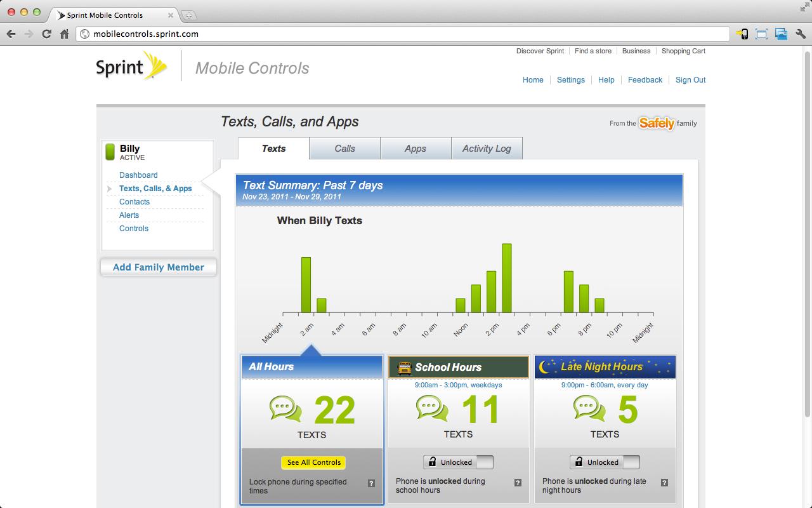Viewport: 812px width, 508px height.
Task: Open the browser home page icon
Action: tap(64, 34)
